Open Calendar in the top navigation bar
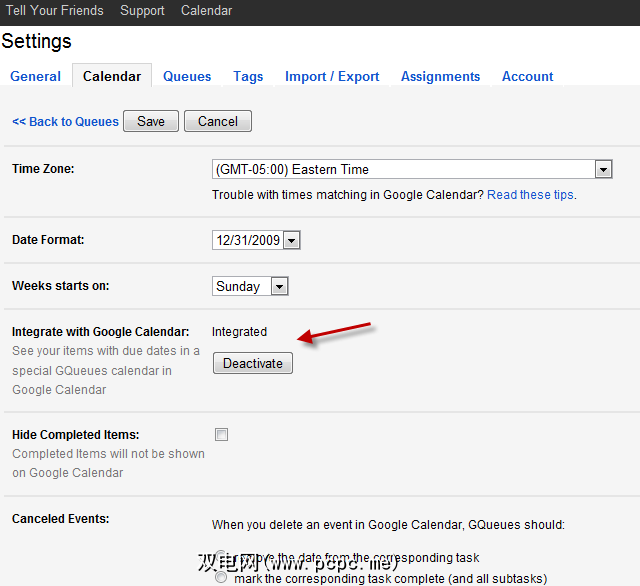 point(206,11)
